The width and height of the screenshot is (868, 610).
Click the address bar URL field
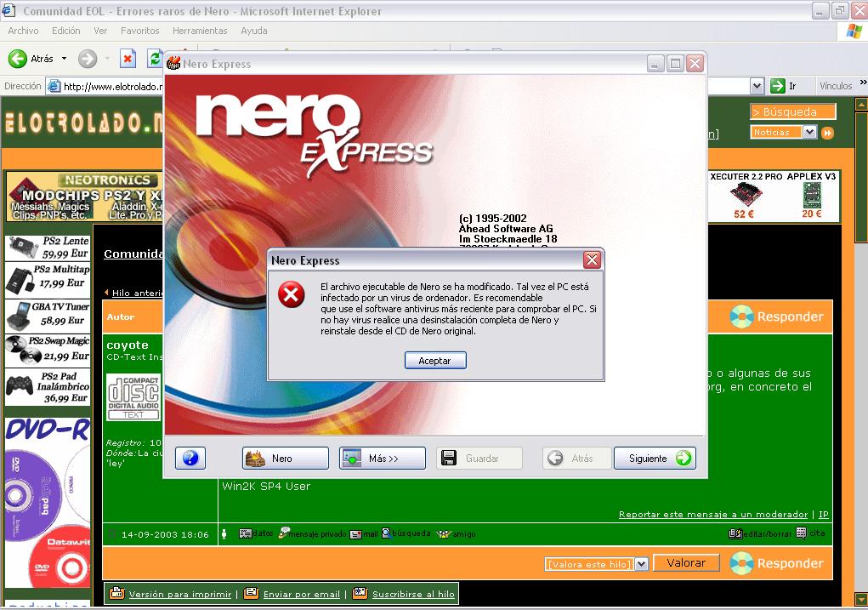pyautogui.click(x=105, y=87)
